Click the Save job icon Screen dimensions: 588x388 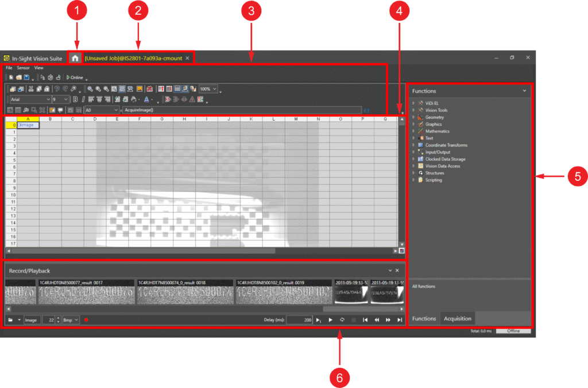(26, 77)
